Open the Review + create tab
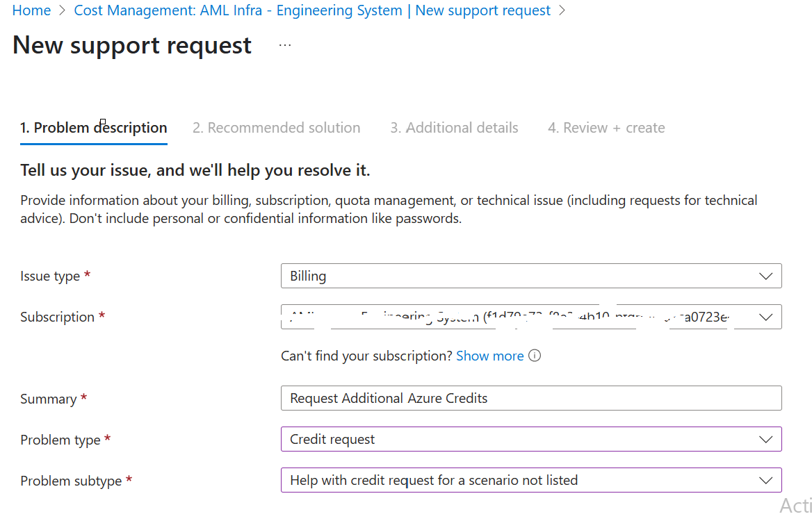Image resolution: width=812 pixels, height=521 pixels. pos(606,128)
